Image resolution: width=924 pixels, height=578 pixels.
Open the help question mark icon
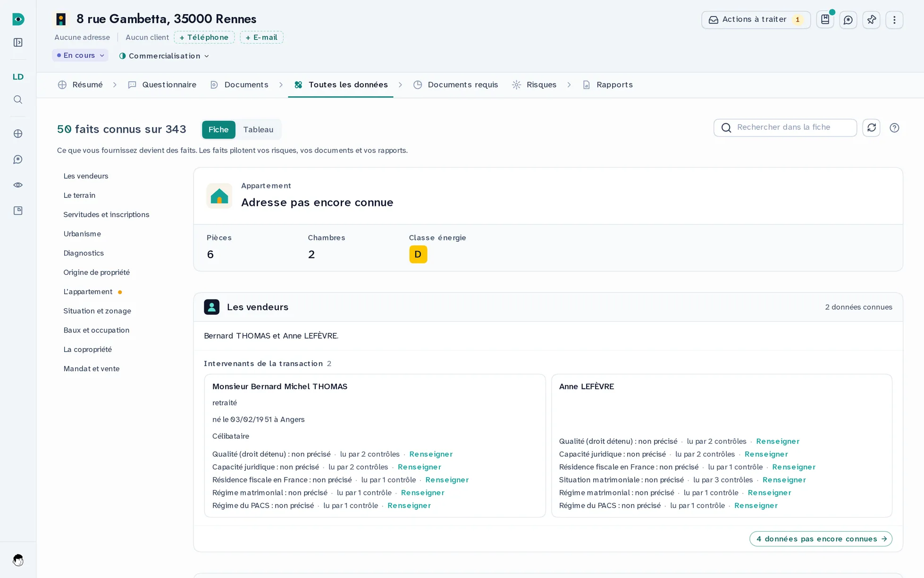pyautogui.click(x=894, y=128)
